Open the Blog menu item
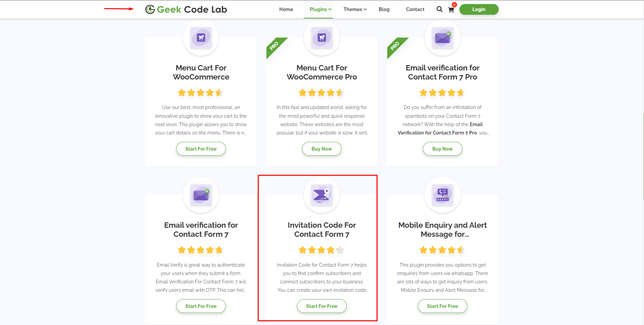The width and height of the screenshot is (644, 325). point(384,9)
